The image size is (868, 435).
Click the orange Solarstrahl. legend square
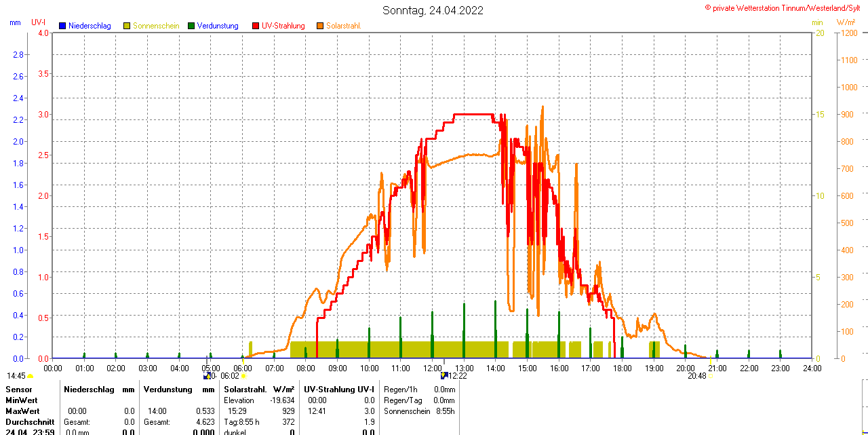click(320, 26)
